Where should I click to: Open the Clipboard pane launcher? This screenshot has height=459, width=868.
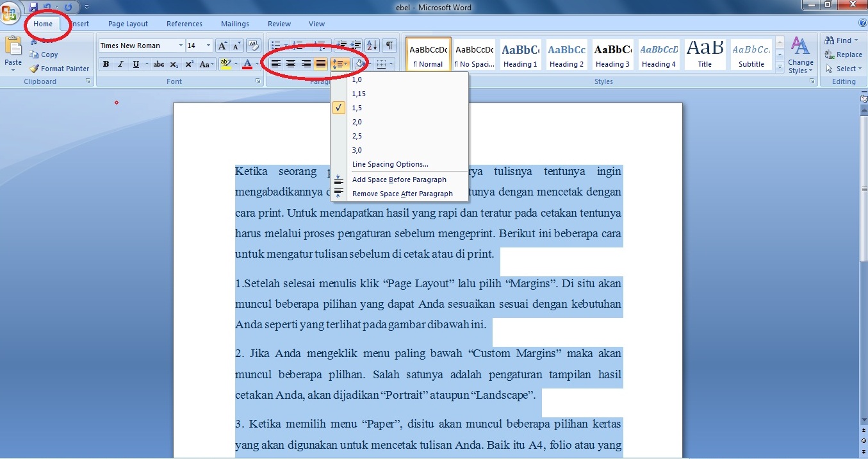coord(88,81)
